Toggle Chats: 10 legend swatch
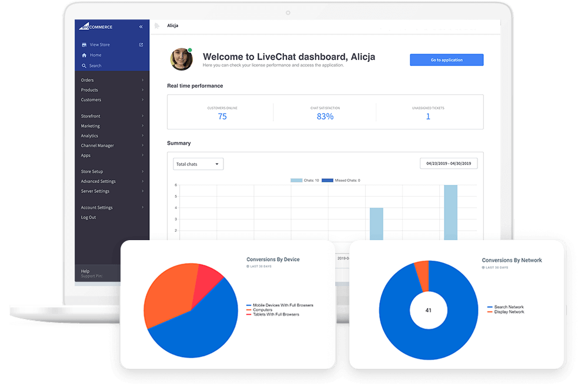 (296, 180)
